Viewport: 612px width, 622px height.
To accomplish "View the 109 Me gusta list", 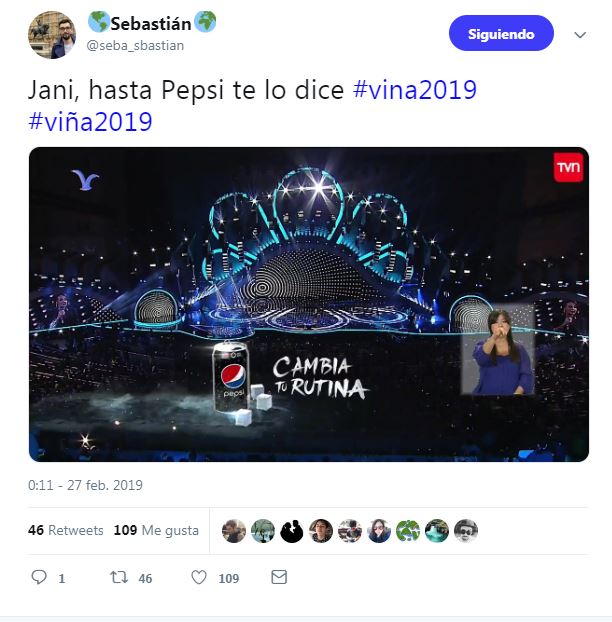I will (156, 530).
